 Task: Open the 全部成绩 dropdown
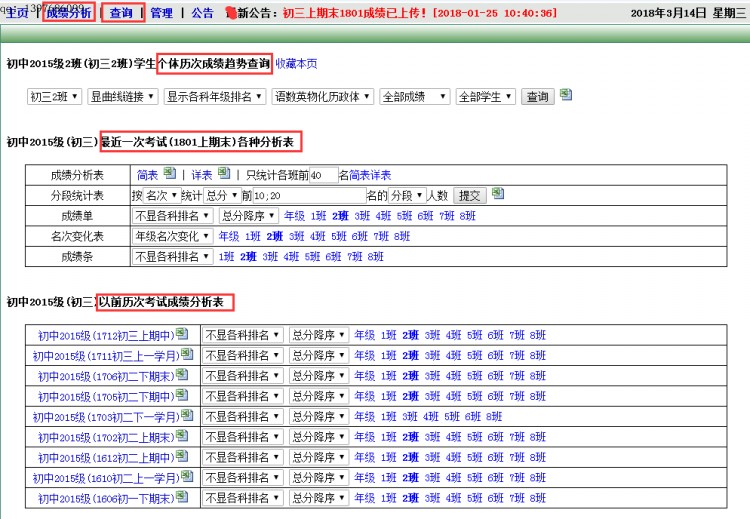[x=414, y=97]
